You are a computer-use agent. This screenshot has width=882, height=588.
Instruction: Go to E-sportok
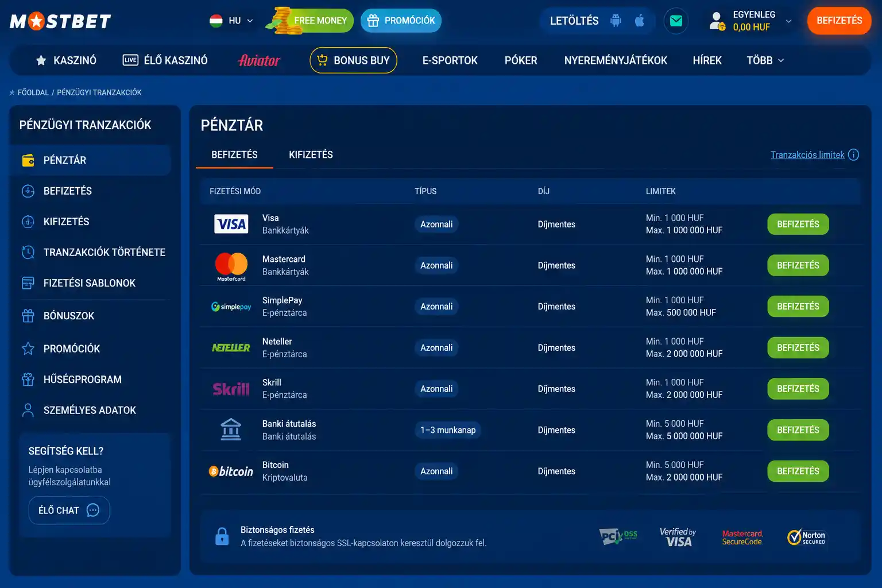coord(450,60)
